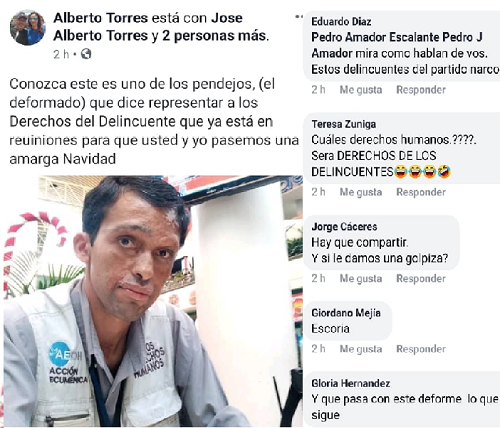Open Alberto Torres profile picture
500x428 pixels.
pyautogui.click(x=27, y=28)
